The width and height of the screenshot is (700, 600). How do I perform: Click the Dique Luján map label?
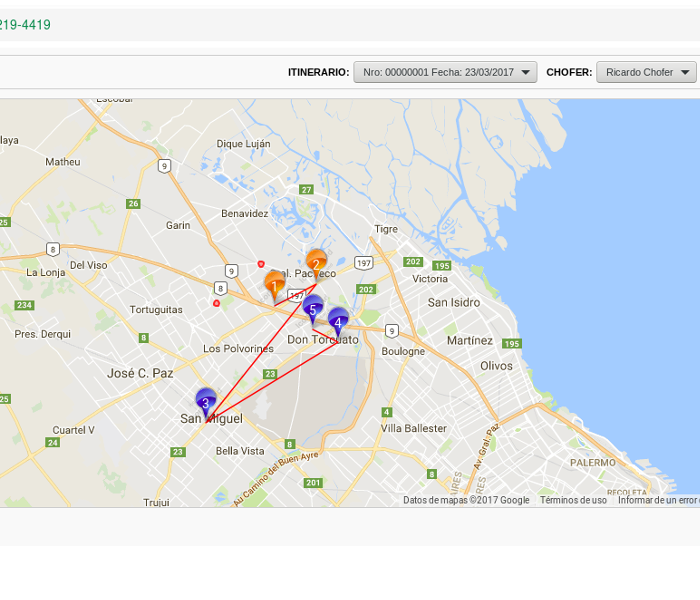(x=243, y=144)
